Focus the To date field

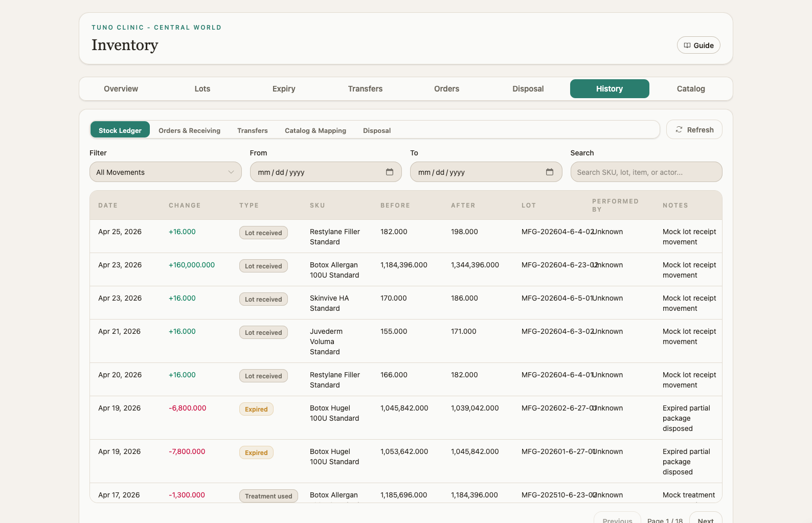tap(486, 172)
